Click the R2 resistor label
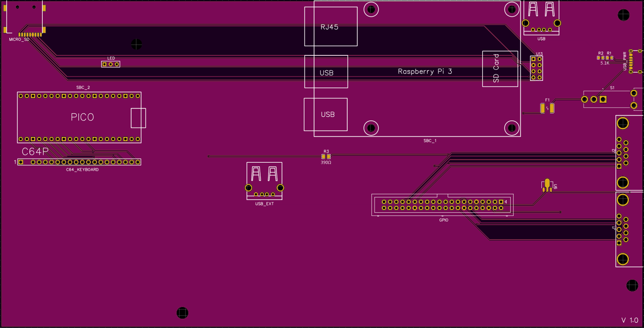 [600, 53]
